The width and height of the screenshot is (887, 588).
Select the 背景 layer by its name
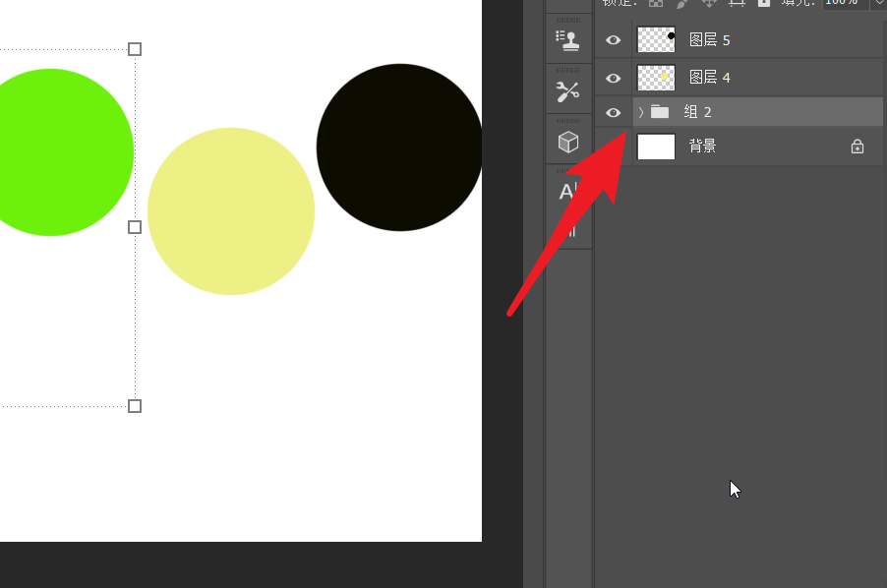pyautogui.click(x=702, y=147)
